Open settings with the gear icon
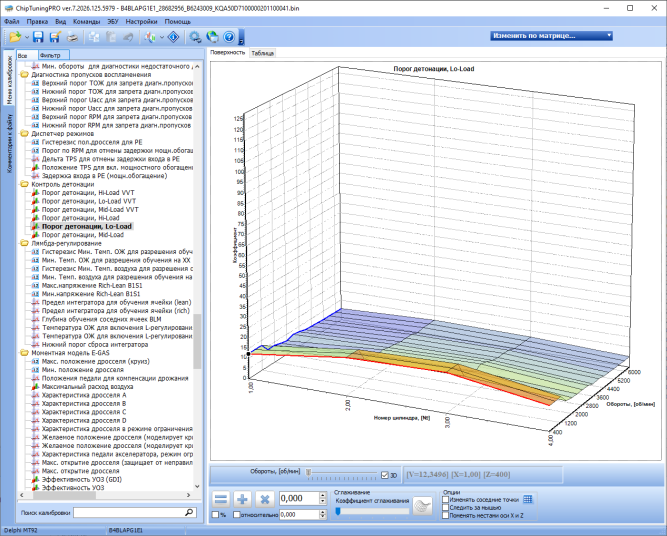The width and height of the screenshot is (667, 536). click(x=195, y=37)
